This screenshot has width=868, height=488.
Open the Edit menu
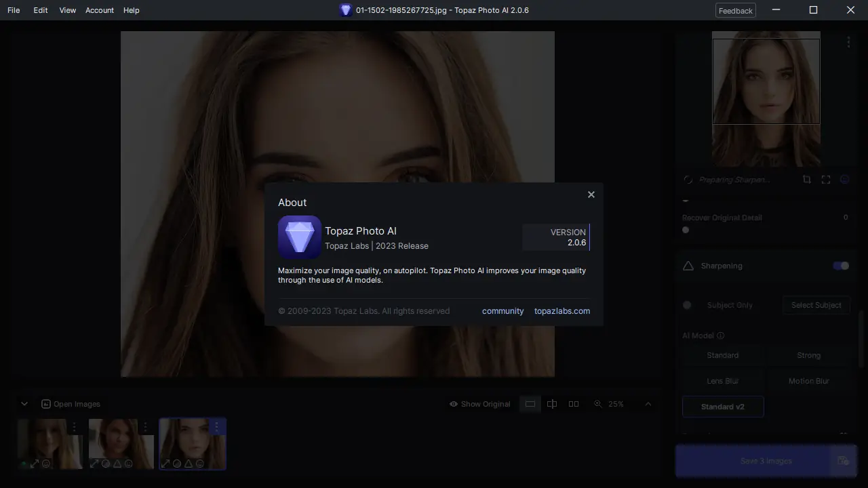(x=41, y=10)
